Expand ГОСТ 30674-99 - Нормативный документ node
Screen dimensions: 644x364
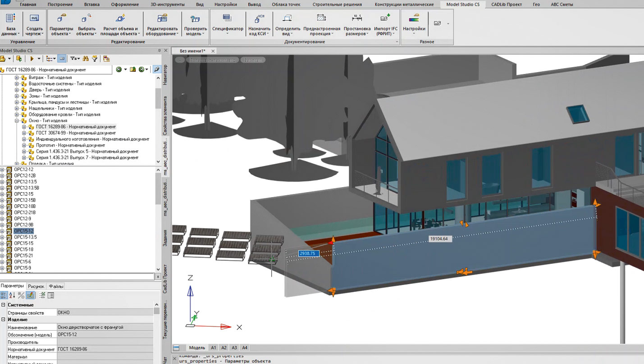24,133
